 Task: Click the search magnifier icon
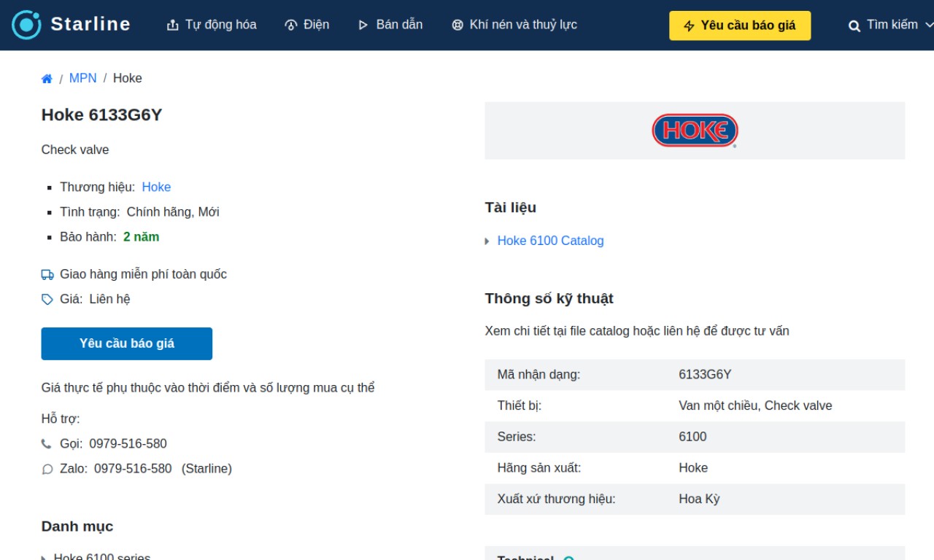(x=854, y=26)
